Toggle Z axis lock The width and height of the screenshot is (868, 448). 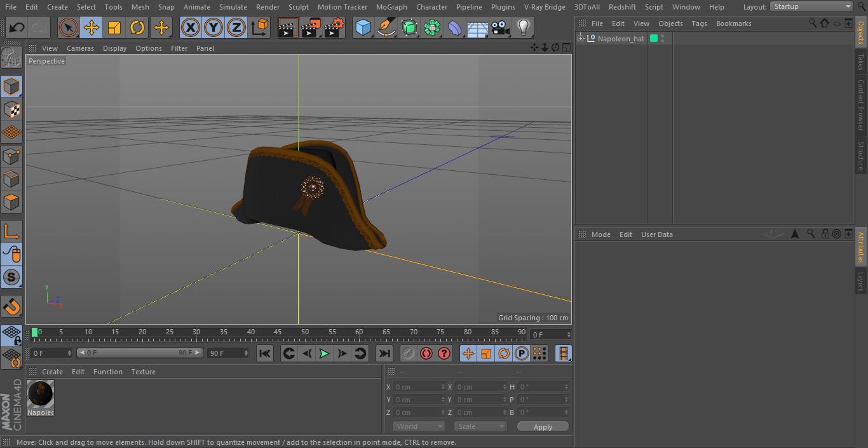click(x=236, y=28)
